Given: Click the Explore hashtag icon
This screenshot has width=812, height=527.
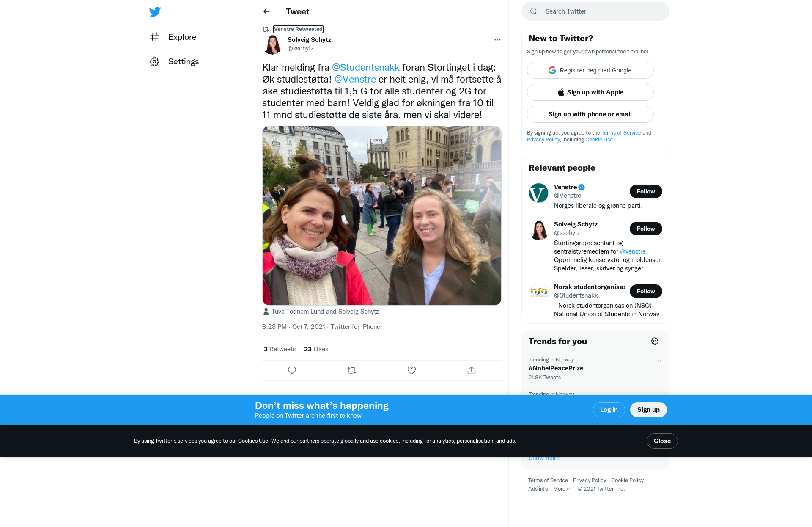Looking at the screenshot, I should point(154,37).
